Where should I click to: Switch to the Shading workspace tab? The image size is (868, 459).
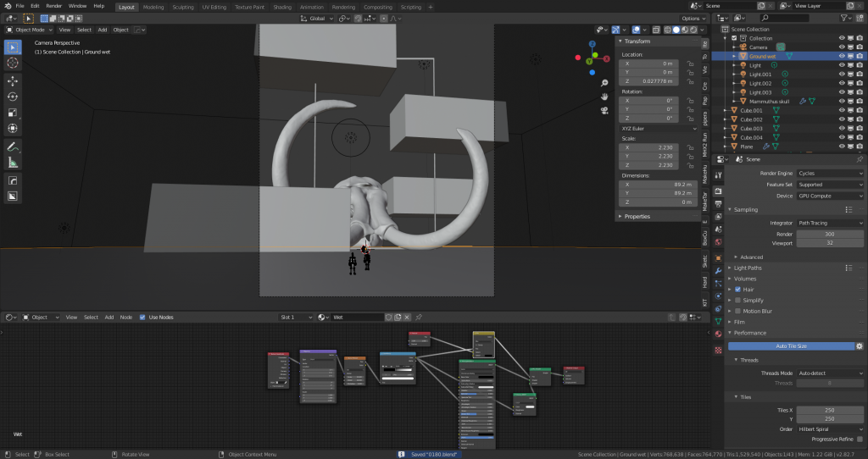[282, 7]
